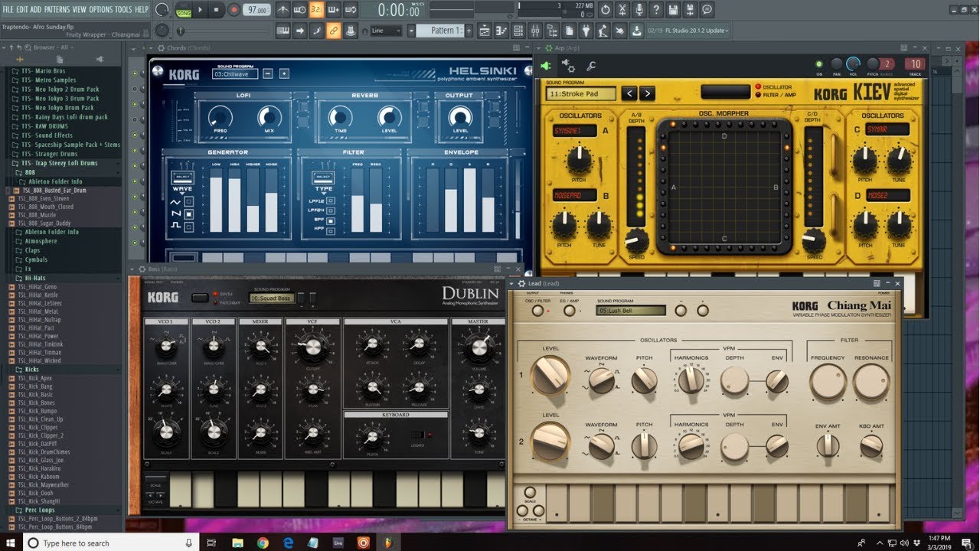This screenshot has width=980, height=551.
Task: Toggle the Pat/Song mode switch
Action: coord(183,10)
